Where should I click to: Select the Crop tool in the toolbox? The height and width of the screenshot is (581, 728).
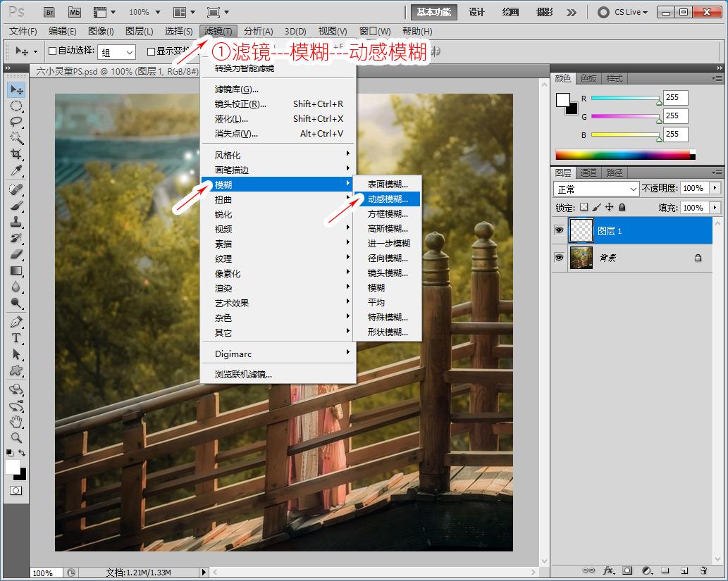pos(16,154)
